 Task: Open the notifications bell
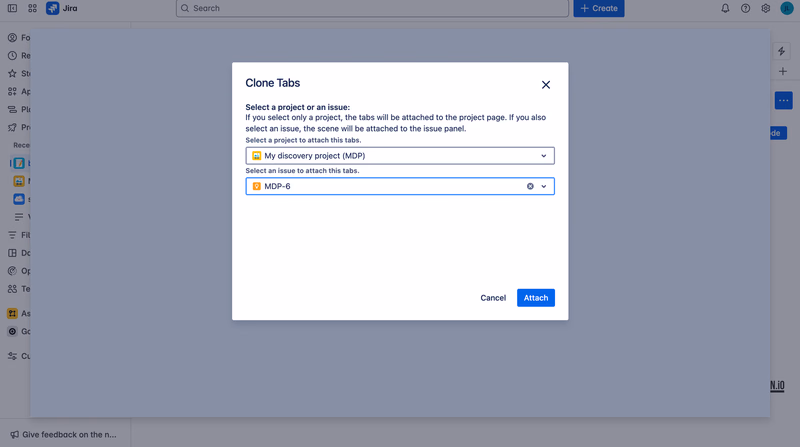coord(725,8)
